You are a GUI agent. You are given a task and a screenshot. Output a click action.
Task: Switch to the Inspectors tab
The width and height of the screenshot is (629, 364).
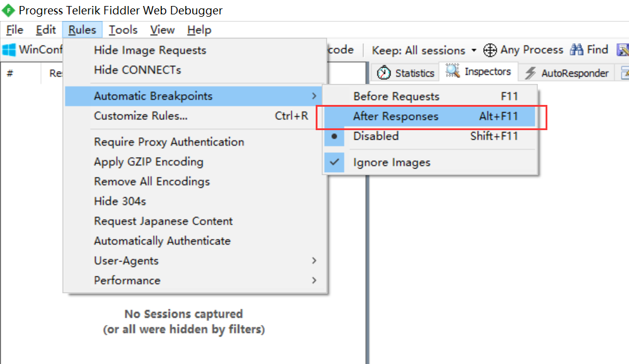(x=478, y=71)
